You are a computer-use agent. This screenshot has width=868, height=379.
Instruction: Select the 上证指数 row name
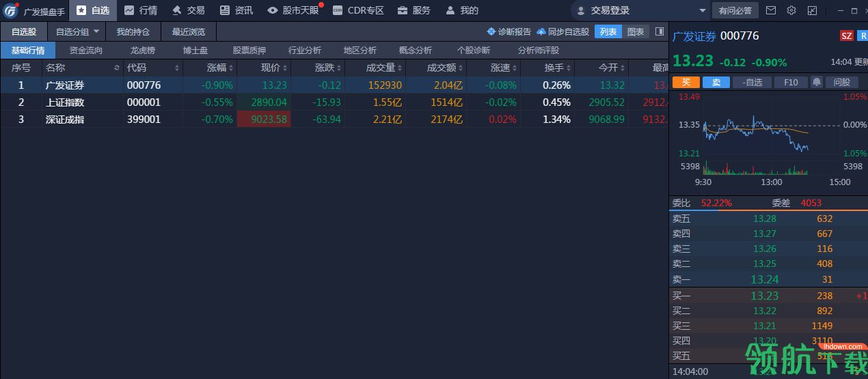pyautogui.click(x=65, y=102)
